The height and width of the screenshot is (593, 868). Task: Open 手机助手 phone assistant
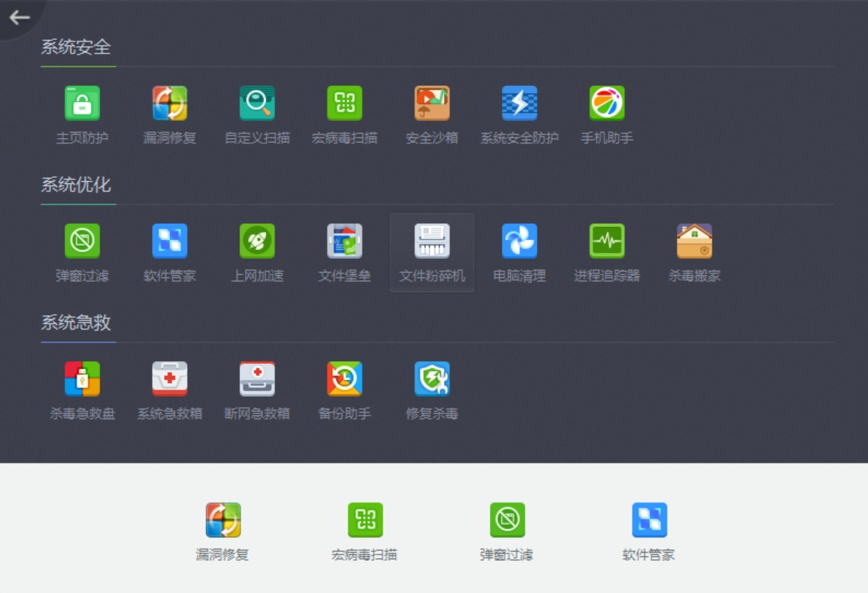(607, 104)
